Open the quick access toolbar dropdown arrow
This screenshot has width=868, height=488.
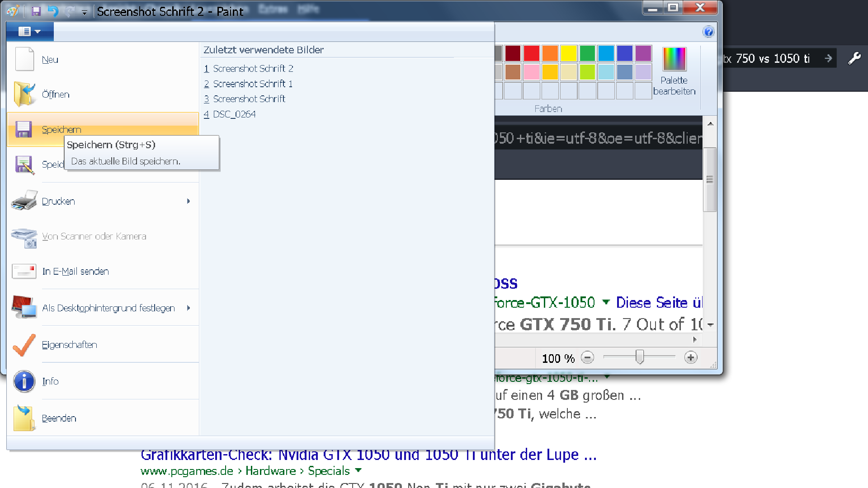(x=84, y=12)
